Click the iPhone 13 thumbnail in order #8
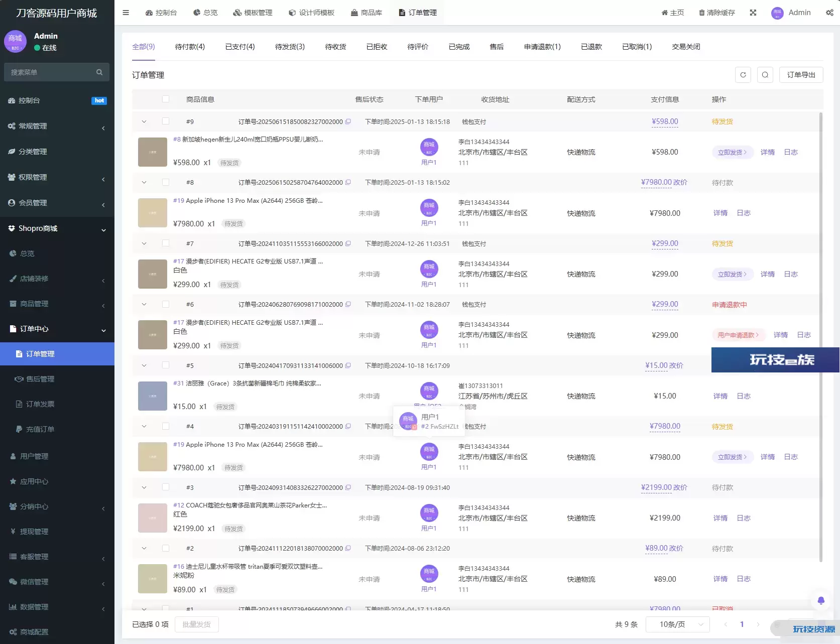The width and height of the screenshot is (840, 644). point(153,213)
